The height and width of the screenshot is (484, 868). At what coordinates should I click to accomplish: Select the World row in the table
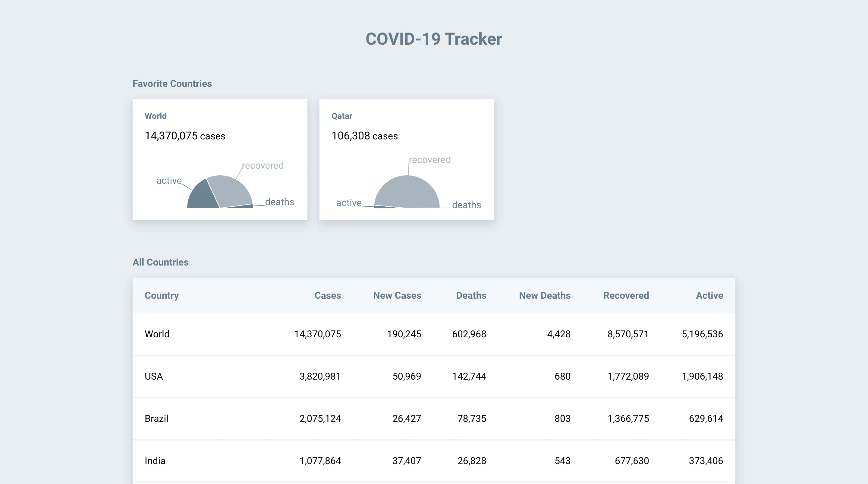434,334
